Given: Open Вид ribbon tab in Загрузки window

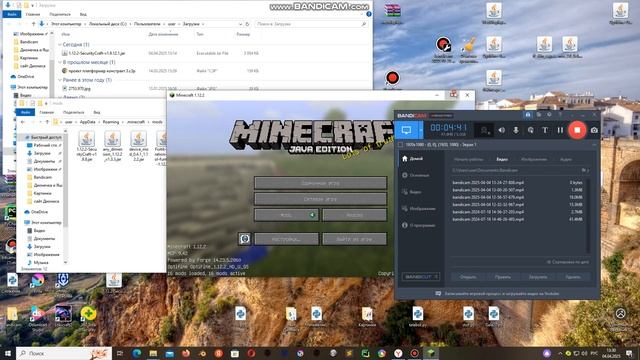Looking at the screenshot, I should coord(83,14).
